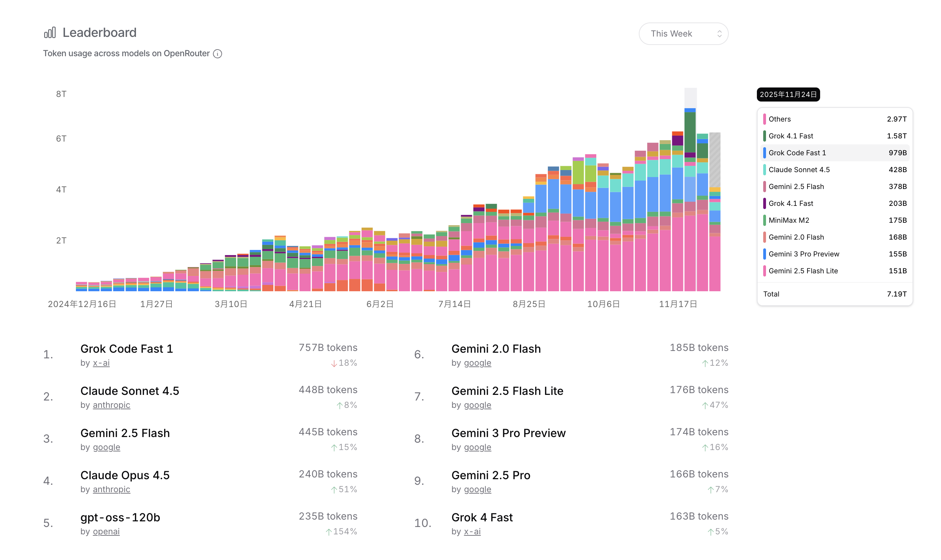Open the Gemini 3 Pro Preview entry
The height and width of the screenshot is (560, 941).
point(508,433)
